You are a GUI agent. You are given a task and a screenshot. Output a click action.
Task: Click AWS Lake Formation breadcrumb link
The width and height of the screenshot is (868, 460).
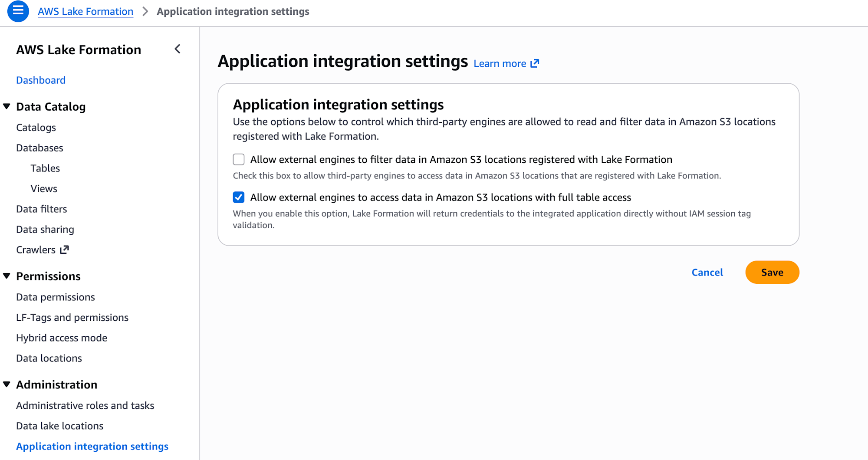pos(85,12)
